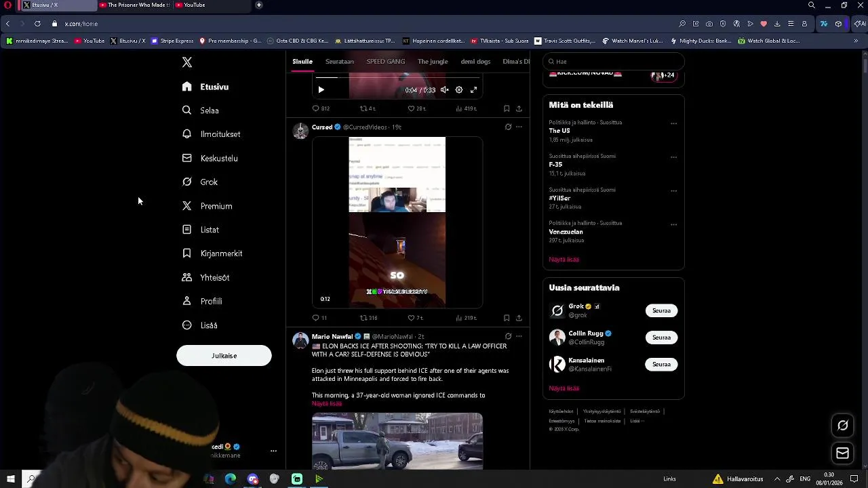Open Mario Nawfal post more options
868x488 pixels.
pos(519,336)
